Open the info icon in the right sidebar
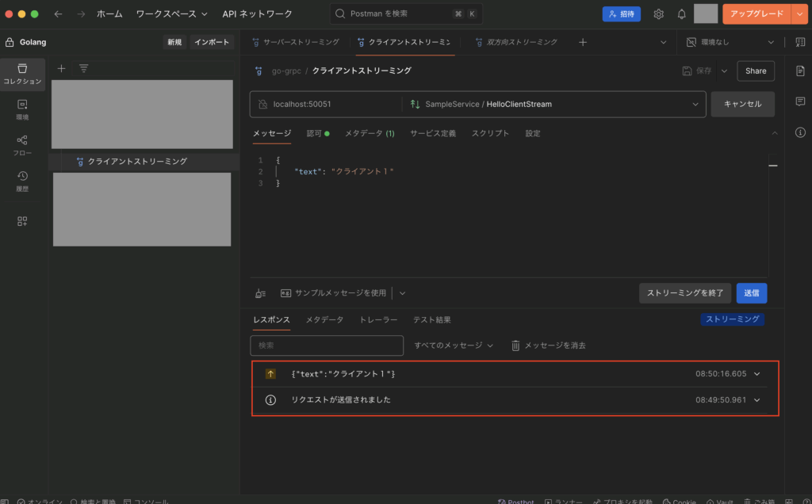 coord(800,133)
